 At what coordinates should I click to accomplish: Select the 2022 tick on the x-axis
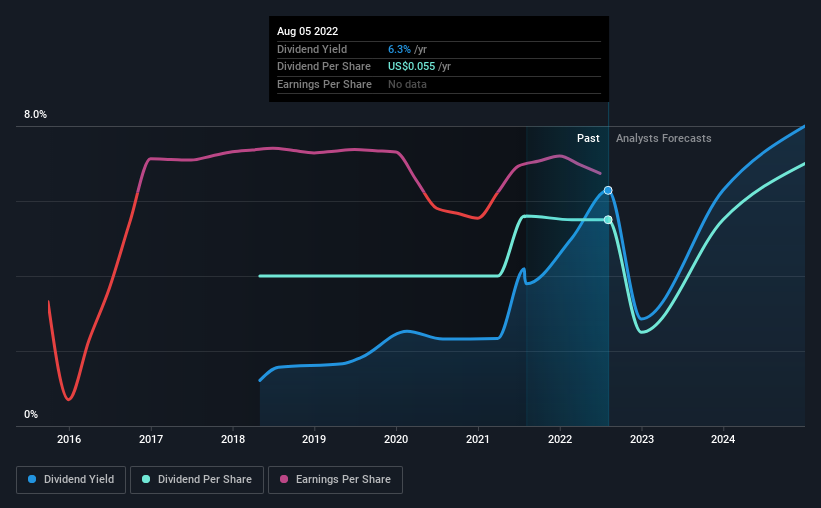pyautogui.click(x=560, y=439)
